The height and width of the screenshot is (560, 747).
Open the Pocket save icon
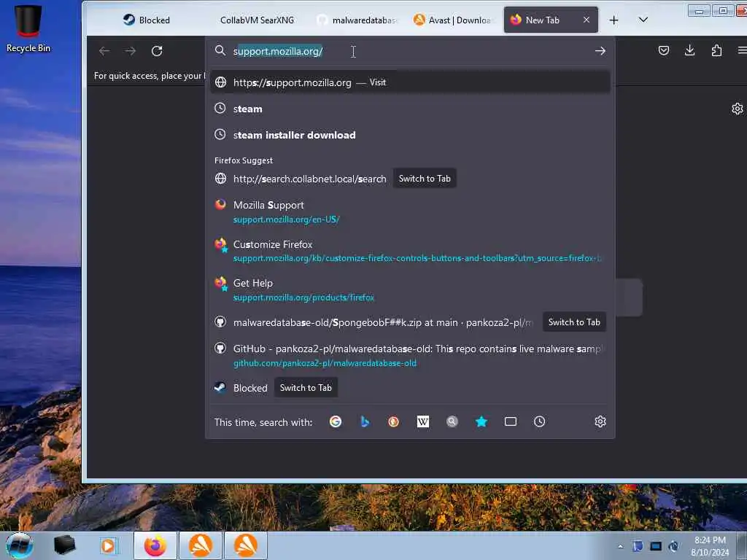pyautogui.click(x=664, y=51)
